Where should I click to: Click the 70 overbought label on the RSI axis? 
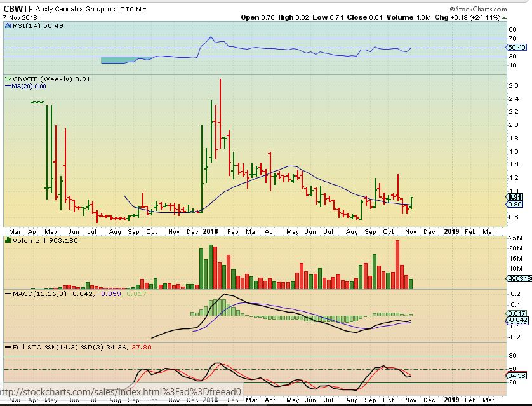pos(512,39)
